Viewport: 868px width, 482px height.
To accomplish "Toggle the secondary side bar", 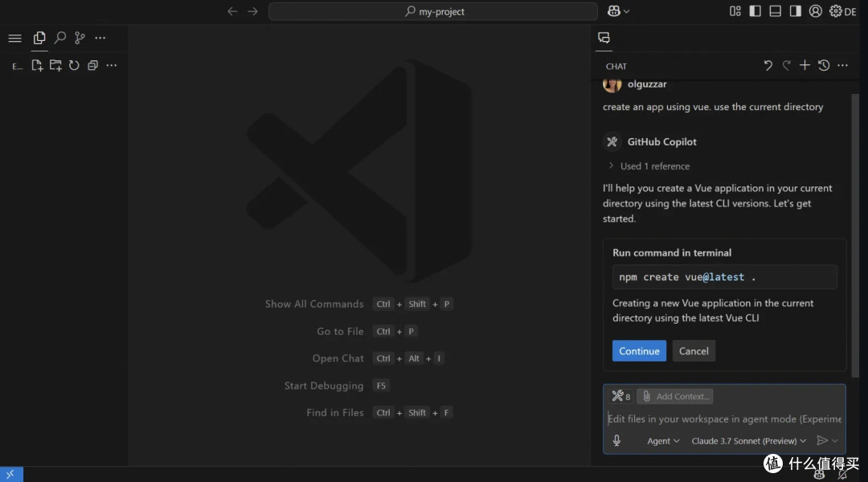I will pyautogui.click(x=796, y=11).
